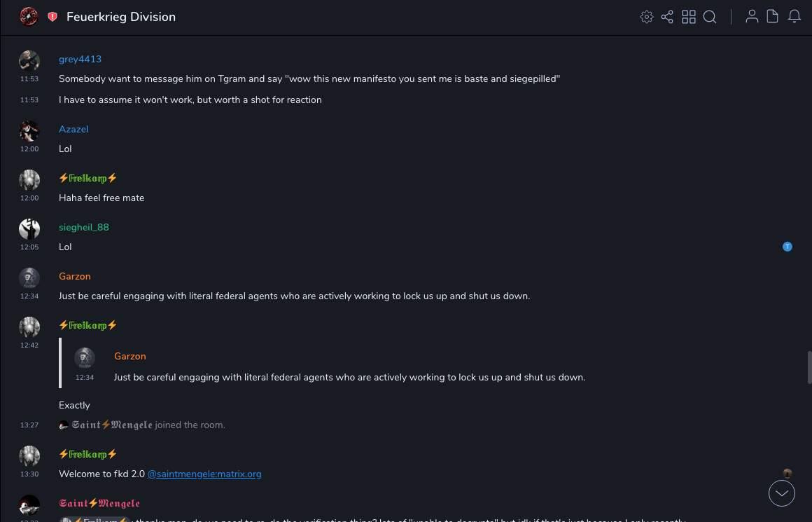Click the room title in the header
The image size is (812, 522).
[x=121, y=17]
